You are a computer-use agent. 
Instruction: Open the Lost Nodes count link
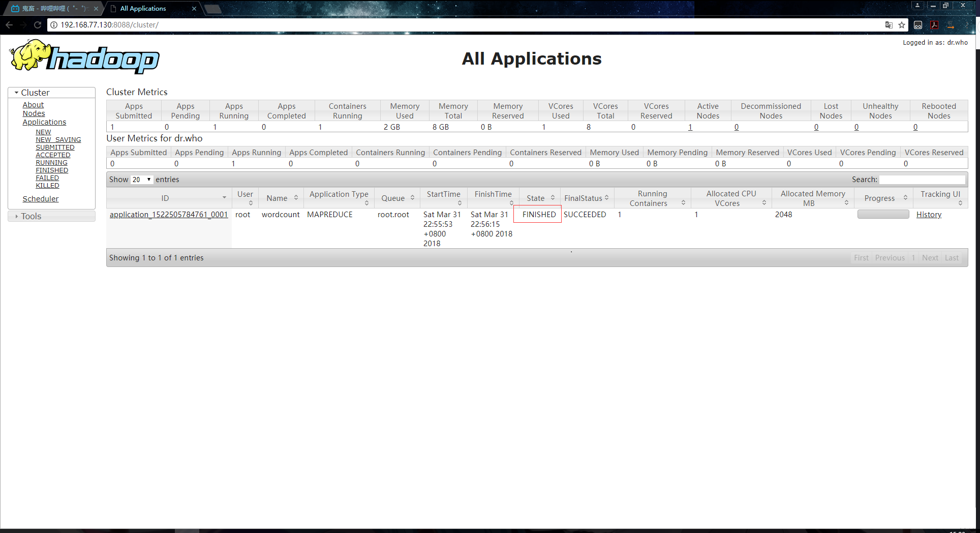click(x=816, y=127)
